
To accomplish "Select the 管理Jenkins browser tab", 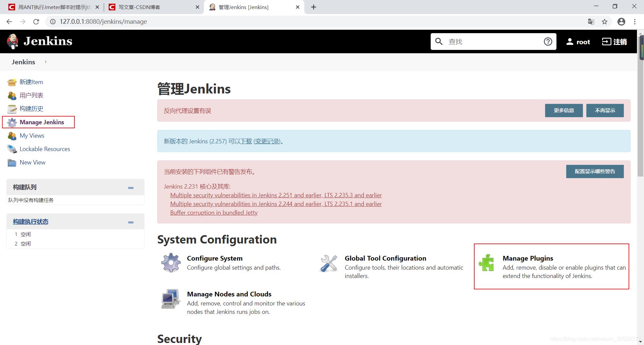I will 254,7.
